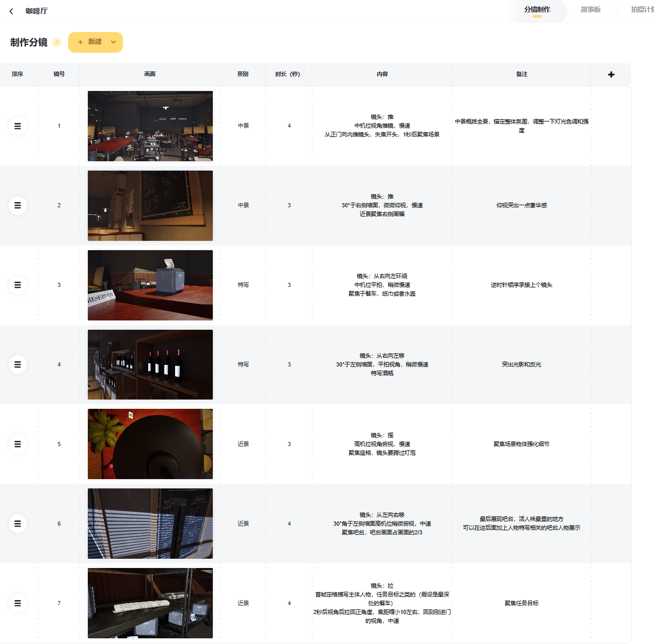Screen dimensions: 654x644
Task: Edit the note 突出光影和反光
Action: pos(522,365)
